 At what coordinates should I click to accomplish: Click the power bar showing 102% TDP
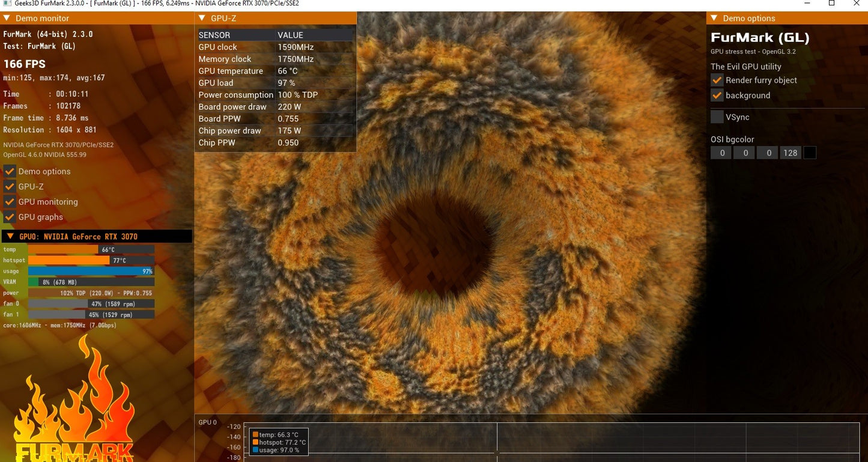(91, 293)
